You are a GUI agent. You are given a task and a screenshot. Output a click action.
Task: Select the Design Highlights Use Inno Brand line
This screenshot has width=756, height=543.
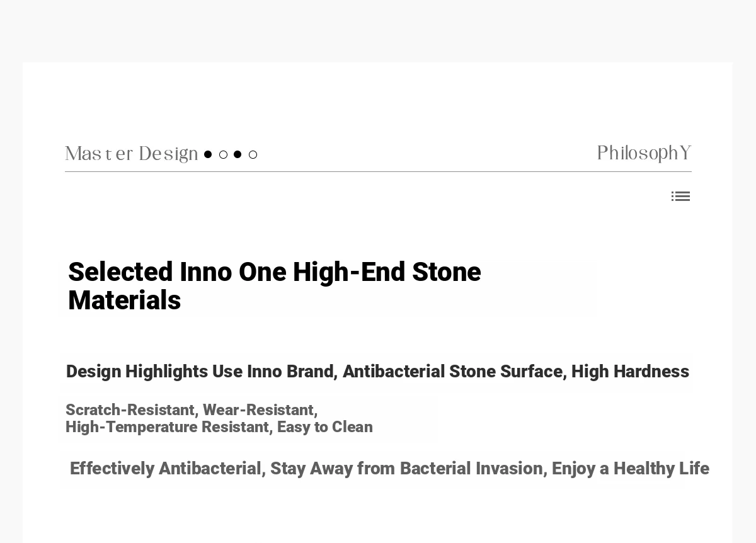[377, 372]
